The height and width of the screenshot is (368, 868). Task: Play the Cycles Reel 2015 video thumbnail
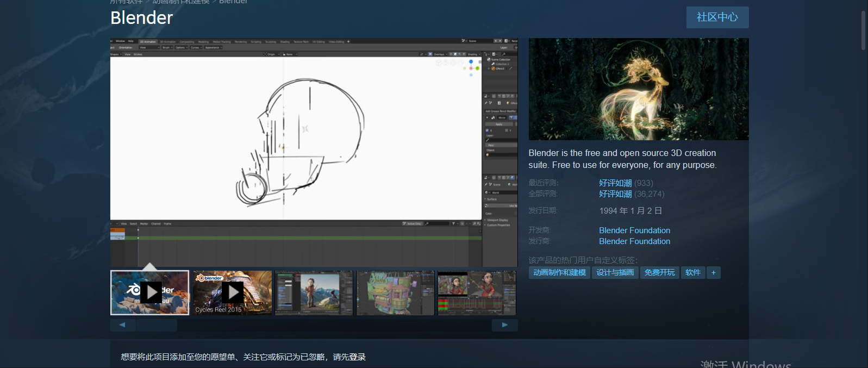click(x=232, y=293)
